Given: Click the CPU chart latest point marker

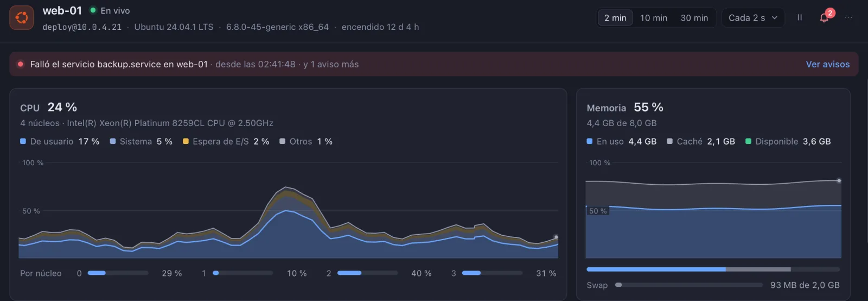Looking at the screenshot, I should tap(556, 237).
